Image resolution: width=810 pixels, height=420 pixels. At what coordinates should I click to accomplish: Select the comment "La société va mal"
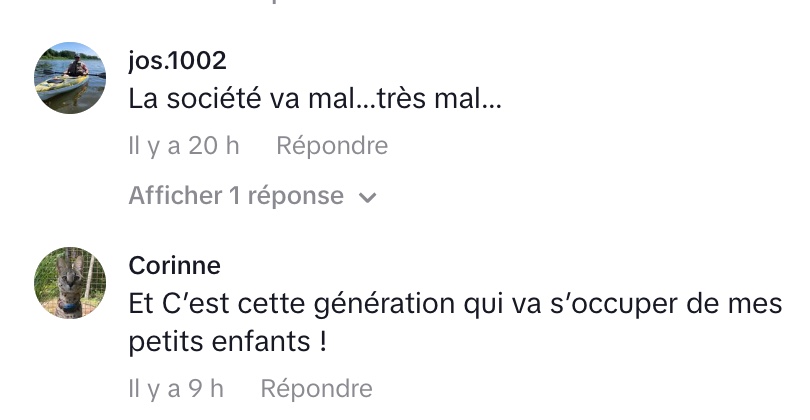point(314,101)
